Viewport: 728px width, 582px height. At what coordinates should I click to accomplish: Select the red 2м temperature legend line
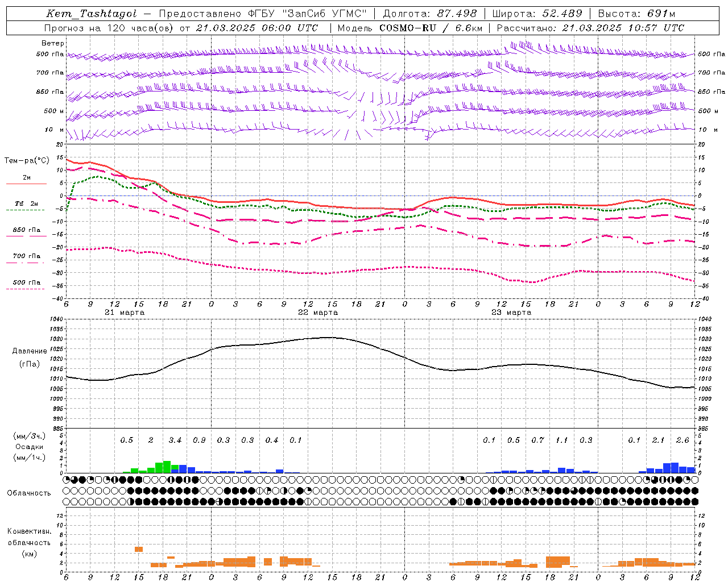pos(27,184)
